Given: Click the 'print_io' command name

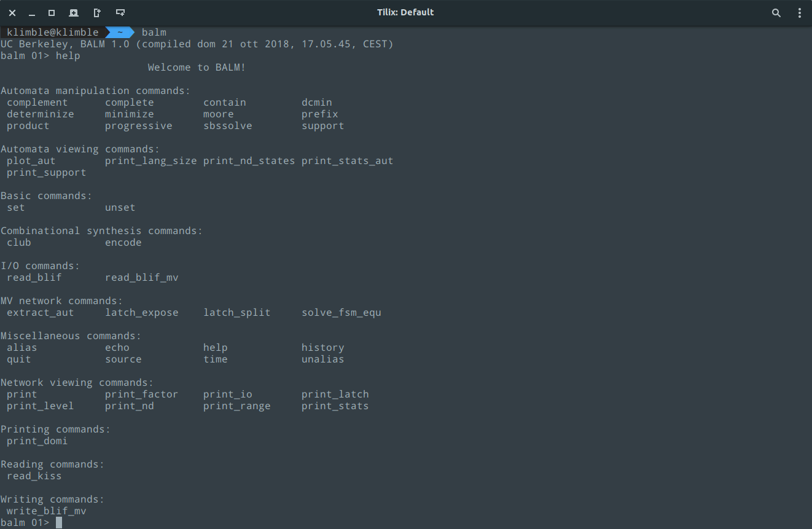Looking at the screenshot, I should 228,394.
